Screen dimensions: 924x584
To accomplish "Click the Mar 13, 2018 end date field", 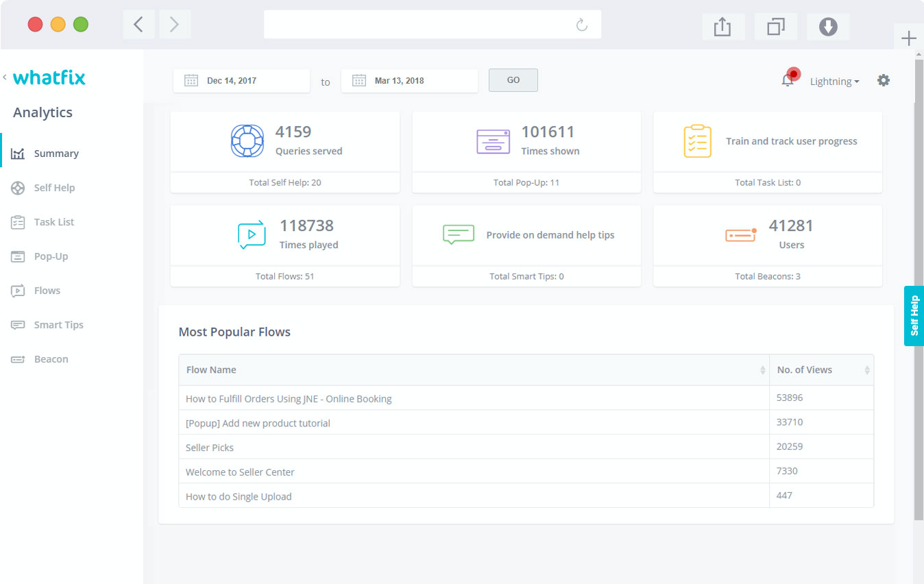I will click(409, 80).
